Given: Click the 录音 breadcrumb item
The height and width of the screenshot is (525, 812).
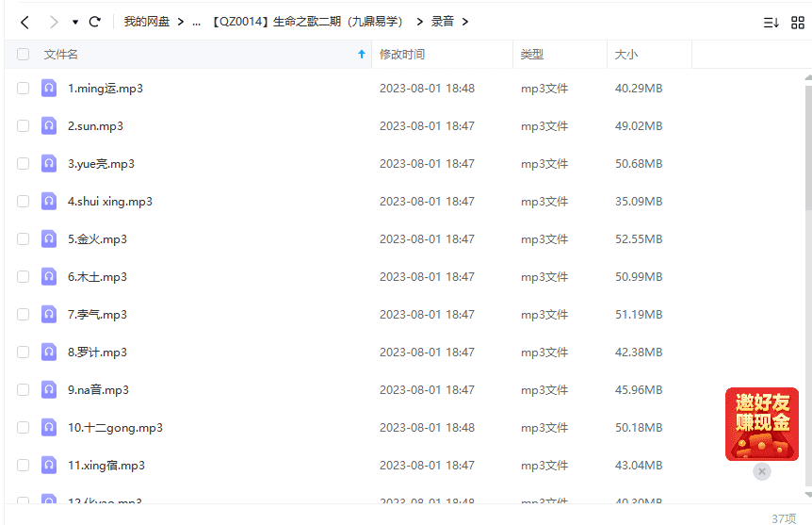Looking at the screenshot, I should point(442,22).
